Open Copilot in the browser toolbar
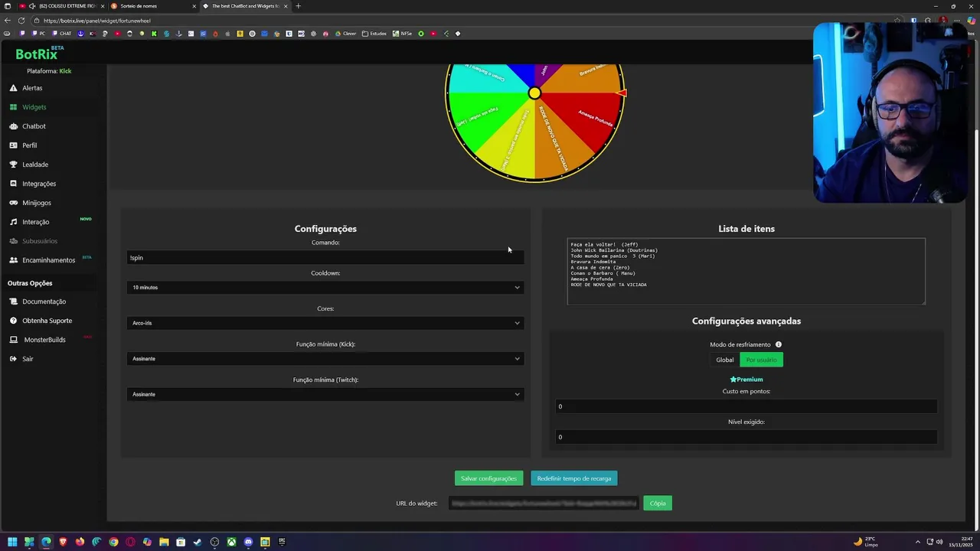This screenshot has height=551, width=980. 972,21
